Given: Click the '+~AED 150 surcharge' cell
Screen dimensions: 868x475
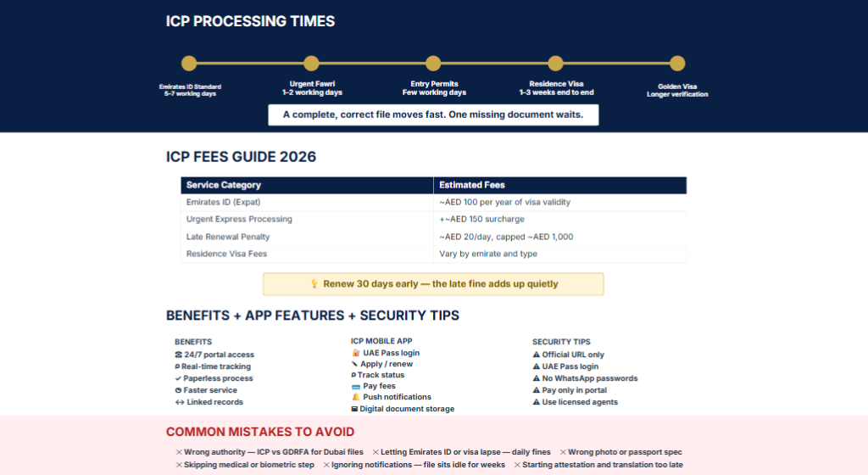Looking at the screenshot, I should 559,219.
